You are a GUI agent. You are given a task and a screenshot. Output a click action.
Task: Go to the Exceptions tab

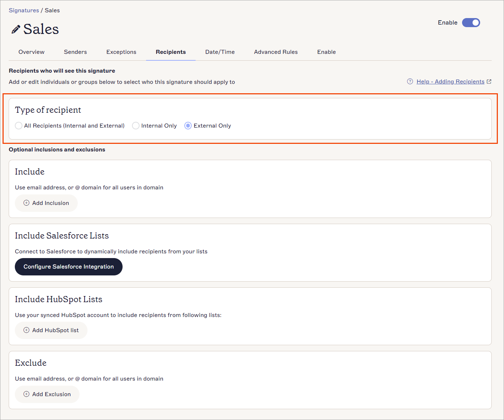(121, 52)
